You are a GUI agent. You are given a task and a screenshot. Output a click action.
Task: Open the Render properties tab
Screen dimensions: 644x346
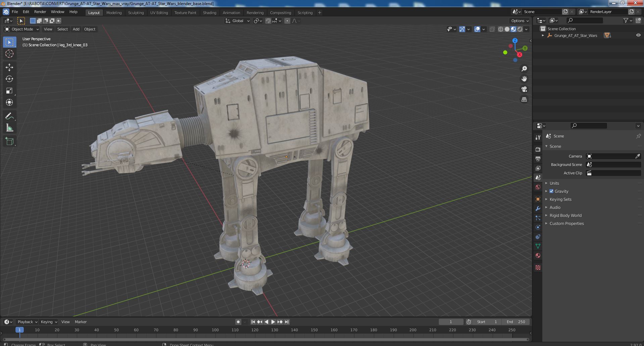pos(538,149)
